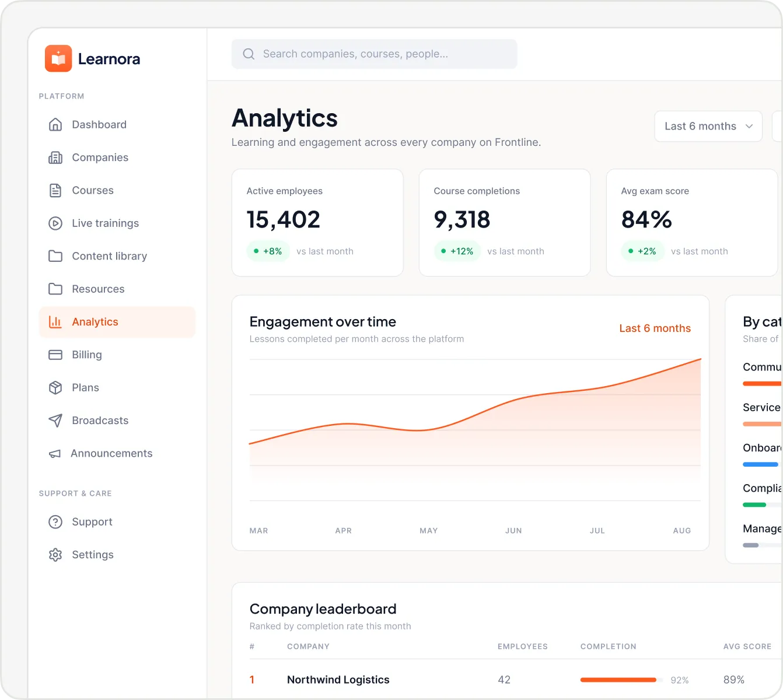Open Content library menu item
This screenshot has width=783, height=700.
point(117,256)
